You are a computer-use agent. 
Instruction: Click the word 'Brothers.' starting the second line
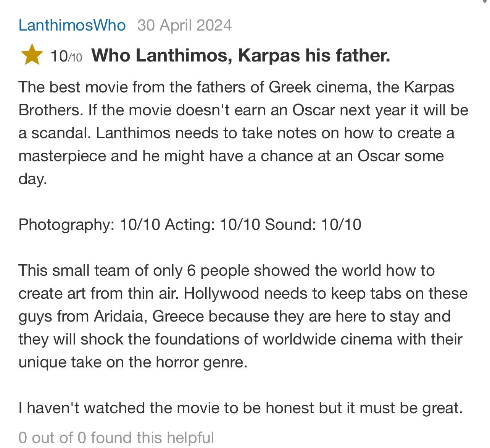pyautogui.click(x=51, y=110)
